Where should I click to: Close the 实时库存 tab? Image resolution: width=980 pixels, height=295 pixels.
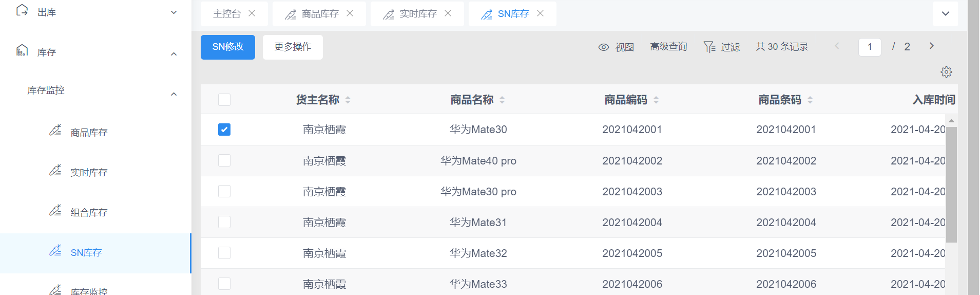click(x=448, y=13)
